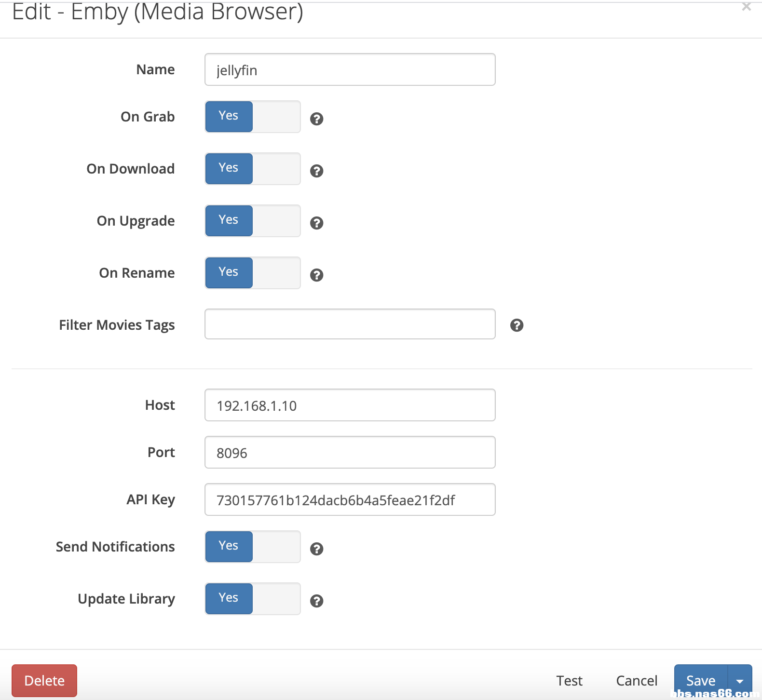This screenshot has height=700, width=762.
Task: Show help for Filter Movies Tags
Action: pos(517,325)
